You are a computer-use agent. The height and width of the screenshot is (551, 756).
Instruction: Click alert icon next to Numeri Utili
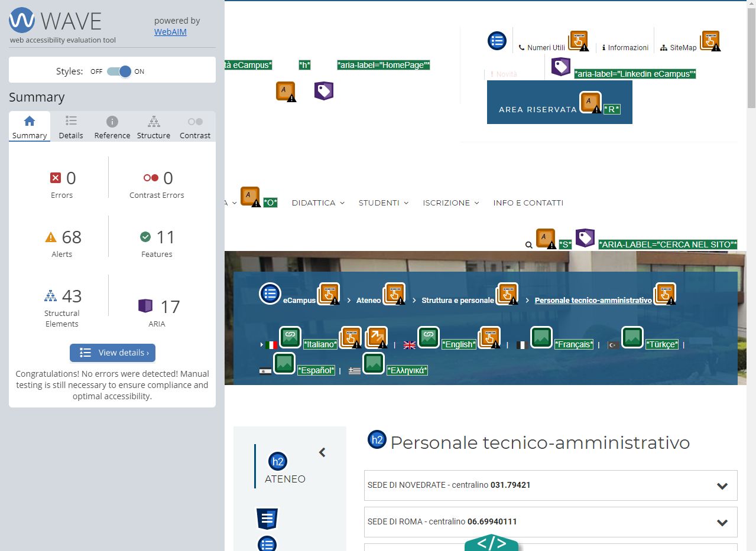pyautogui.click(x=579, y=41)
